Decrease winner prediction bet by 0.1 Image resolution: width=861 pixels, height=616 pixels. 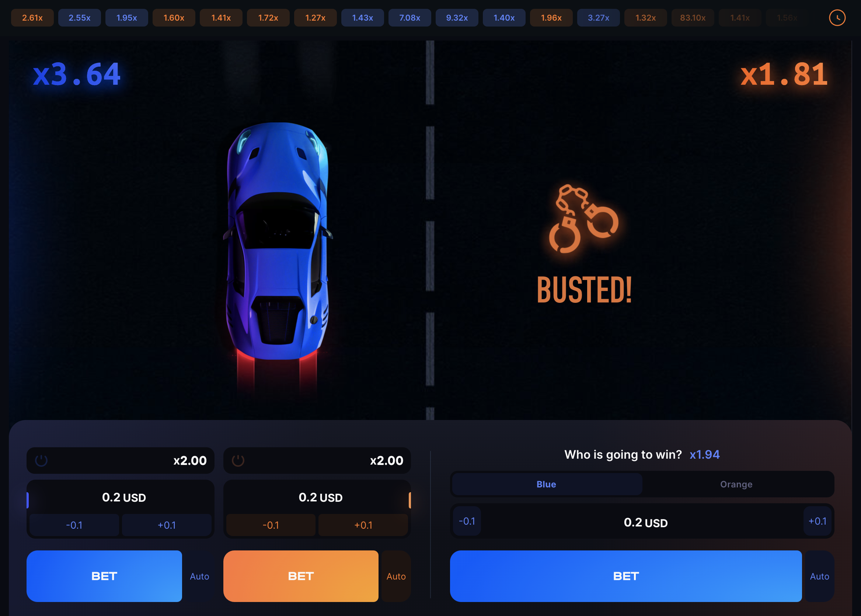467,521
